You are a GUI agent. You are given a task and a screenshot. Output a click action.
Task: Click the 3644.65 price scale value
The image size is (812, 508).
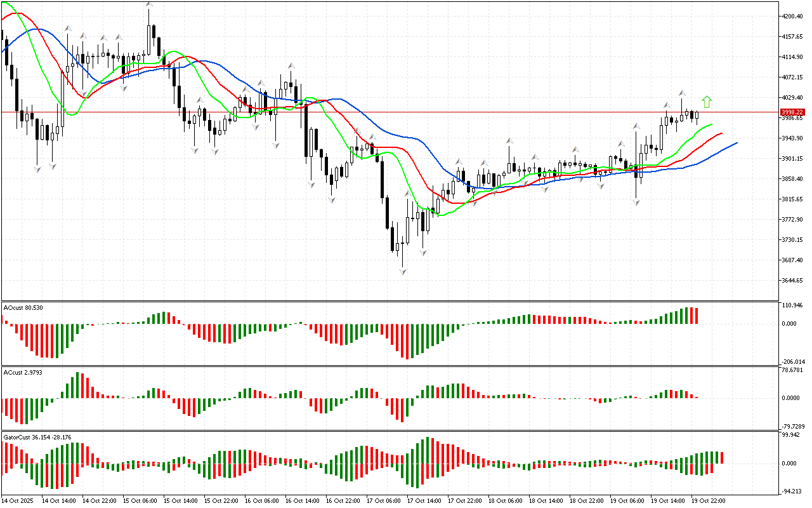(793, 281)
